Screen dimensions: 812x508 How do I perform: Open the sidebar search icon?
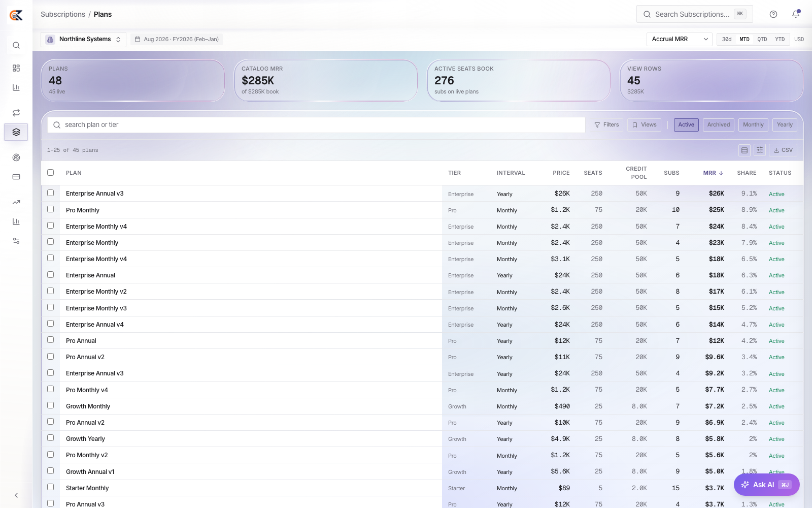16,45
